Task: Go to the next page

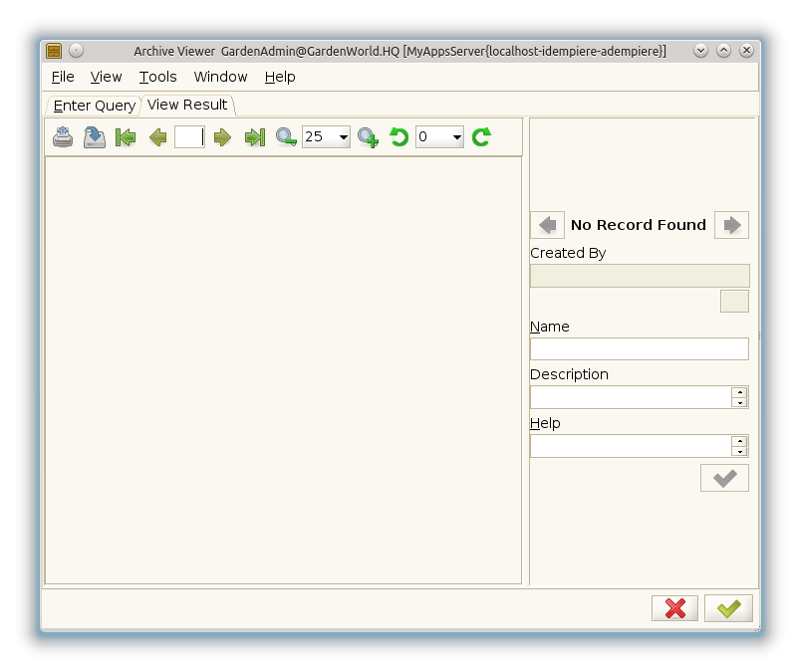Action: click(x=222, y=137)
